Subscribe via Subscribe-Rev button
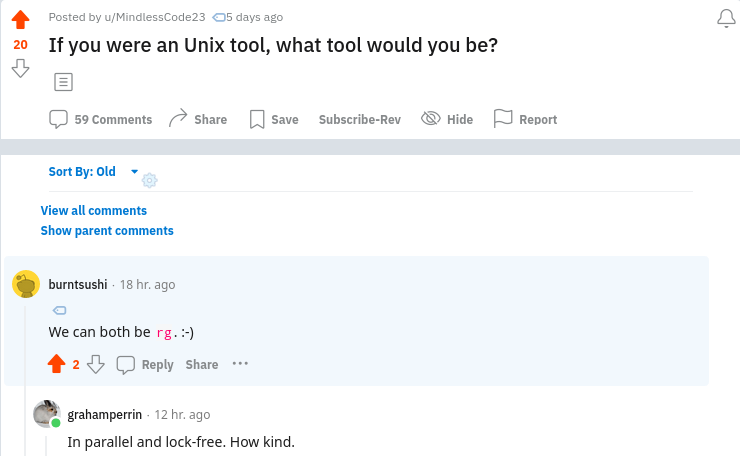Image resolution: width=740 pixels, height=456 pixels. [x=359, y=119]
